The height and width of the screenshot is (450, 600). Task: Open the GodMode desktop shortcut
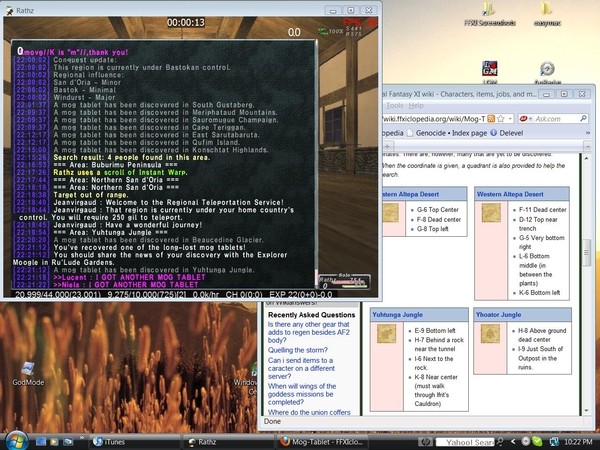click(28, 373)
